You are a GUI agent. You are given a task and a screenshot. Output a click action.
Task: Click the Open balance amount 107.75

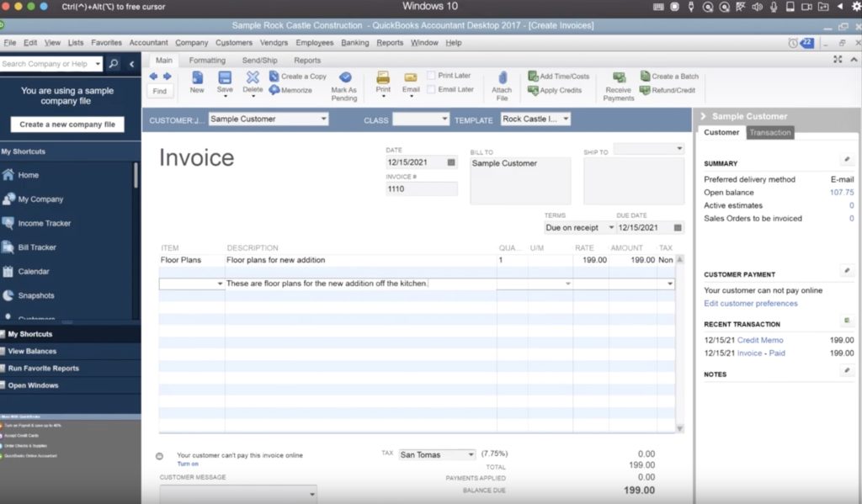coord(842,193)
